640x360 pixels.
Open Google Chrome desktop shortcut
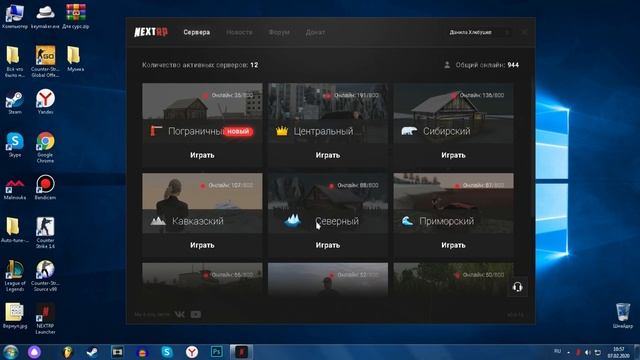click(45, 147)
